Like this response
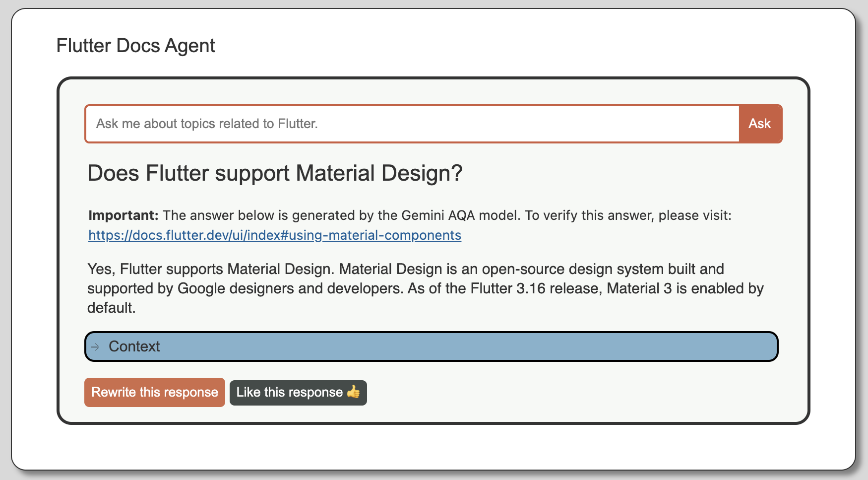Image resolution: width=868 pixels, height=480 pixels. point(298,393)
